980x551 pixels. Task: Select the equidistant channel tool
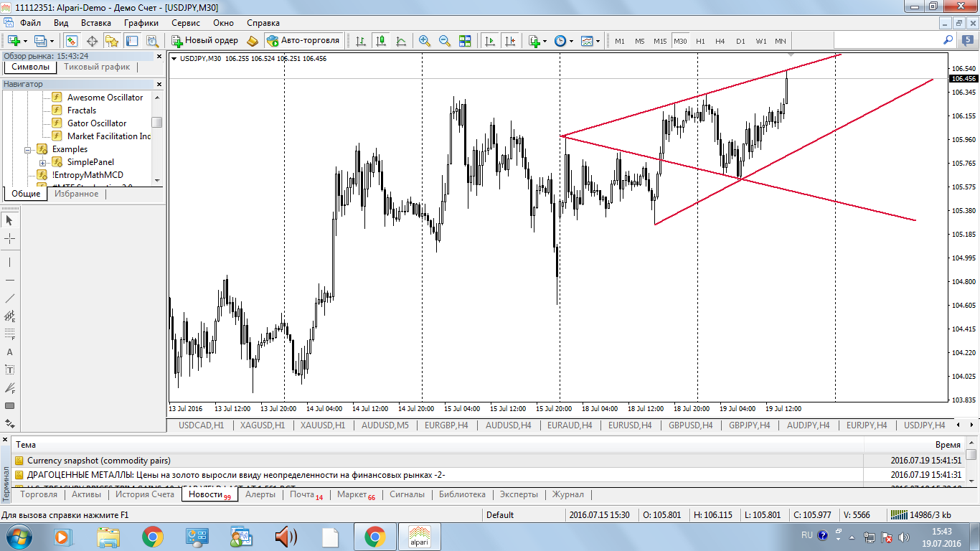[10, 316]
